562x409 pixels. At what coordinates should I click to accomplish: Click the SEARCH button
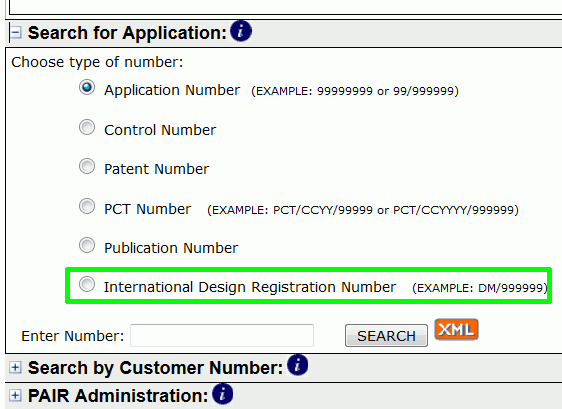[386, 336]
